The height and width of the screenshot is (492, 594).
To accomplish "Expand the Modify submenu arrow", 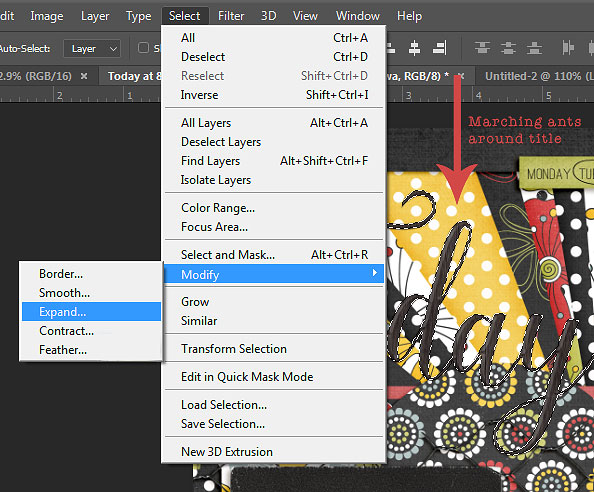I will point(374,273).
